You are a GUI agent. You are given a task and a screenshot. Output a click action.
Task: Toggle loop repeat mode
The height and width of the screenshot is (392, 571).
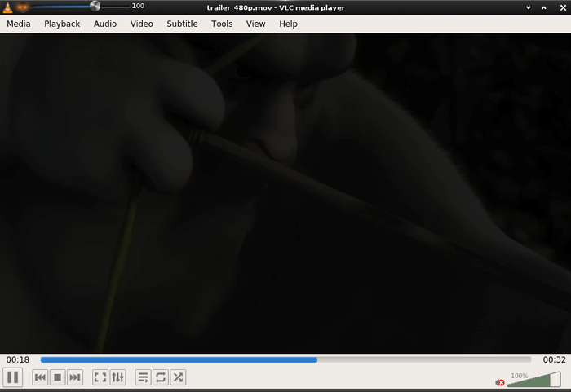161,377
